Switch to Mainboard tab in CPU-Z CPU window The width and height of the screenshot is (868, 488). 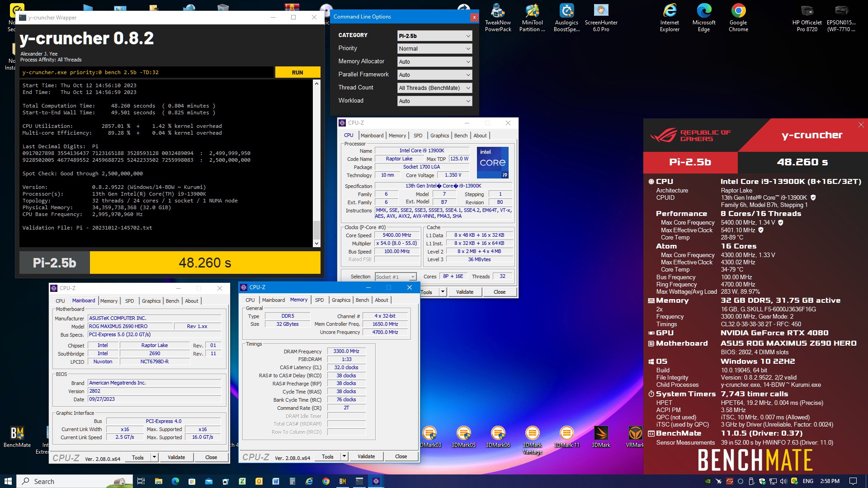tap(372, 136)
